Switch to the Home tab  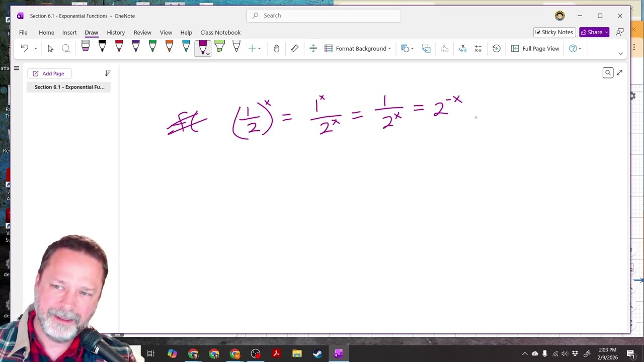click(46, 32)
